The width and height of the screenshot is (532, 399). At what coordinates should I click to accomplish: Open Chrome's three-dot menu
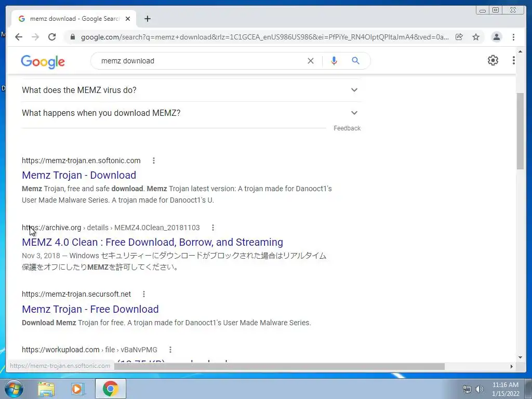tap(513, 37)
